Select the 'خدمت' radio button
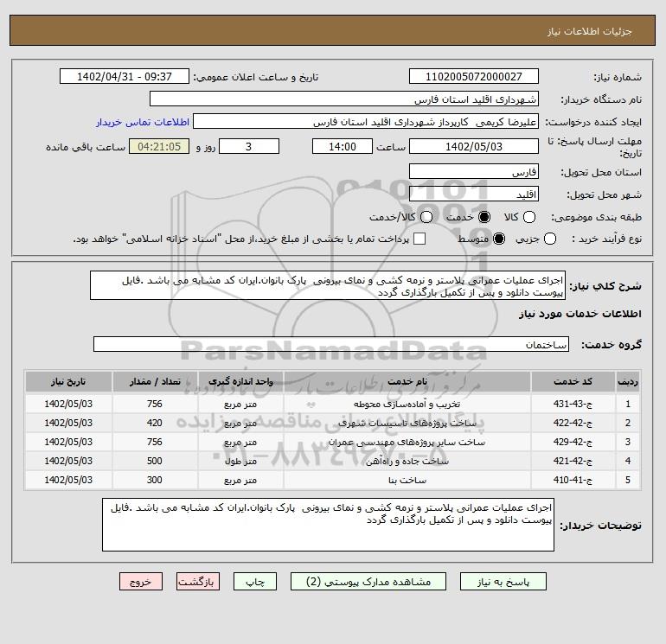 [483, 217]
